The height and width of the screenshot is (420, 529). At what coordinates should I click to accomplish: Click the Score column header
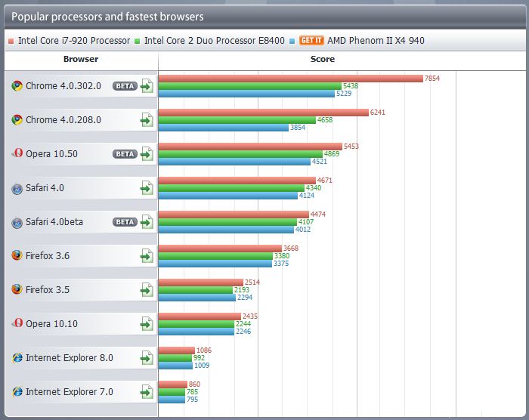(322, 59)
